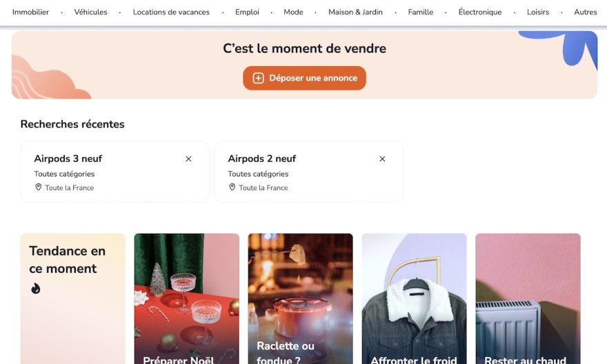Open the Affronter le froid jacket card
Viewport: 607px width, 364px height.
(x=415, y=299)
